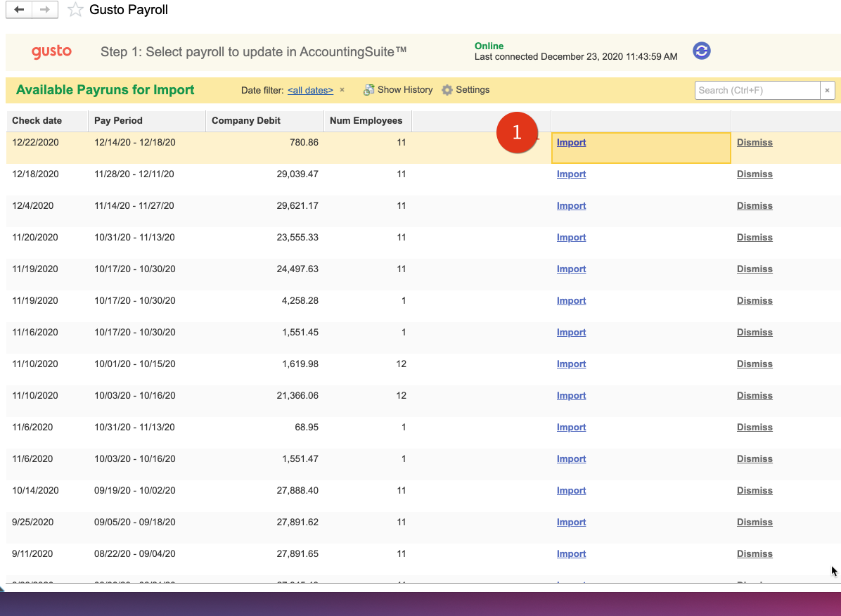
Task: Dismiss the payrun with debit 21,366.06
Action: [x=755, y=396]
